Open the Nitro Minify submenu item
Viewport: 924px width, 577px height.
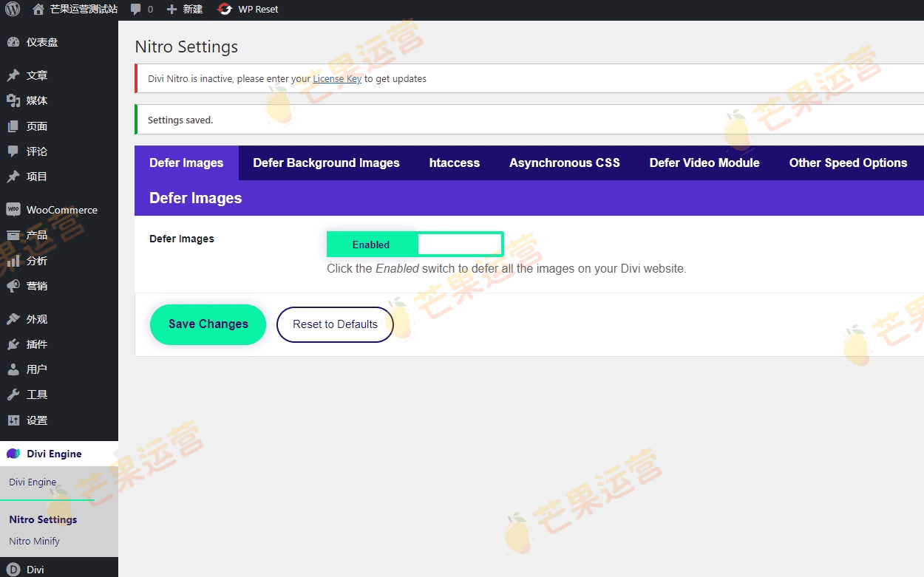click(34, 541)
